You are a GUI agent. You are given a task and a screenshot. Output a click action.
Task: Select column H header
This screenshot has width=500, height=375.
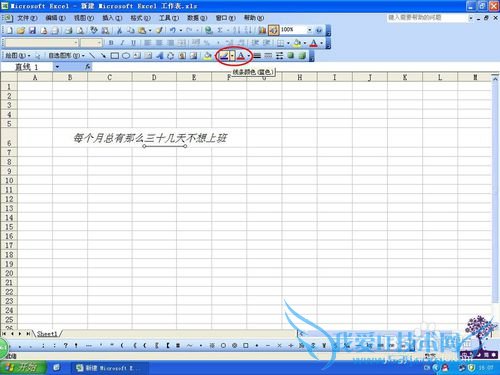[x=300, y=77]
